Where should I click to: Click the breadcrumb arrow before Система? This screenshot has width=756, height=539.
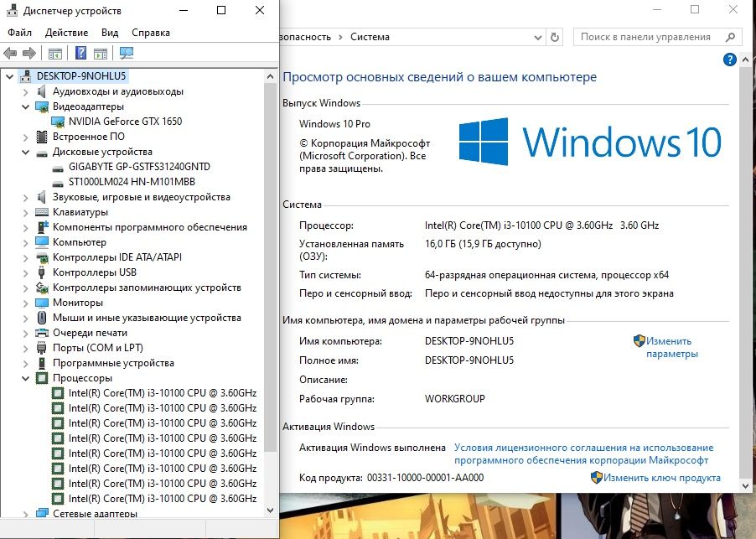tap(340, 37)
